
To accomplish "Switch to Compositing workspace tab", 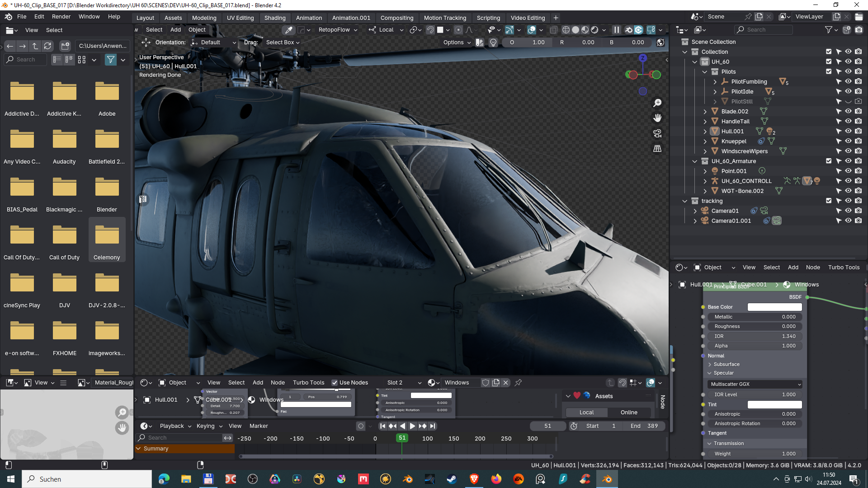I will (397, 18).
